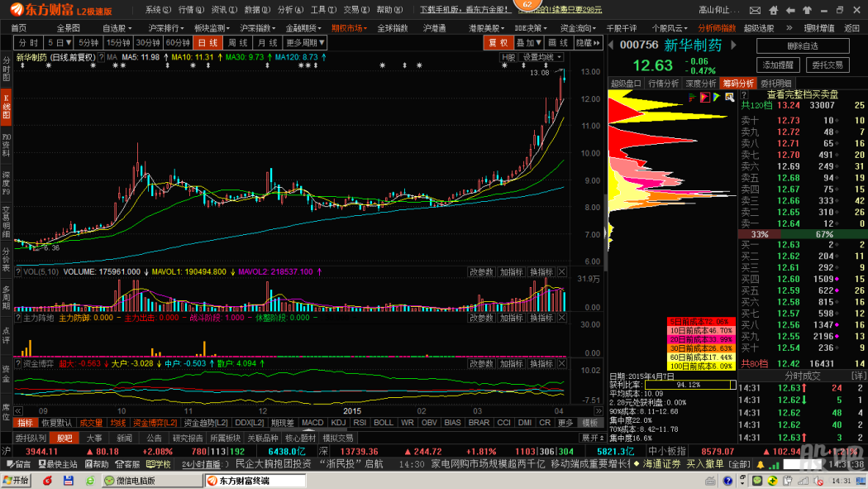The height and width of the screenshot is (489, 868).
Task: Click the red framed play-arrow chip icon
Action: [704, 98]
